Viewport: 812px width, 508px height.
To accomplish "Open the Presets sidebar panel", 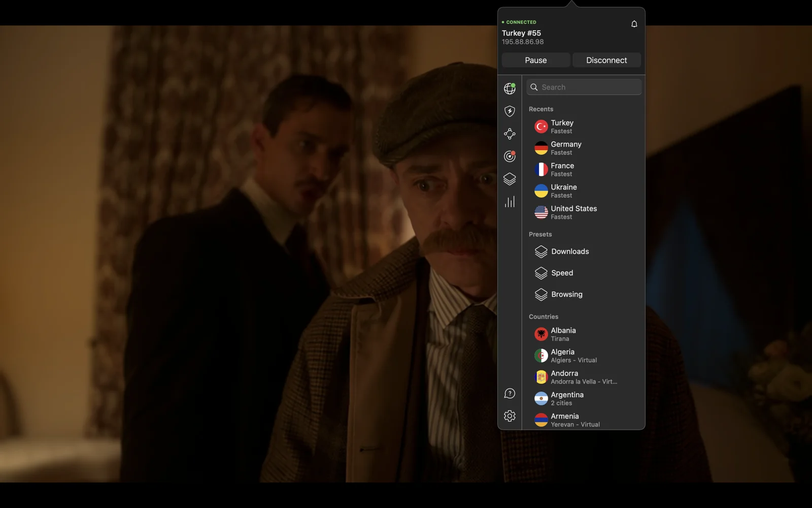I will [x=510, y=179].
